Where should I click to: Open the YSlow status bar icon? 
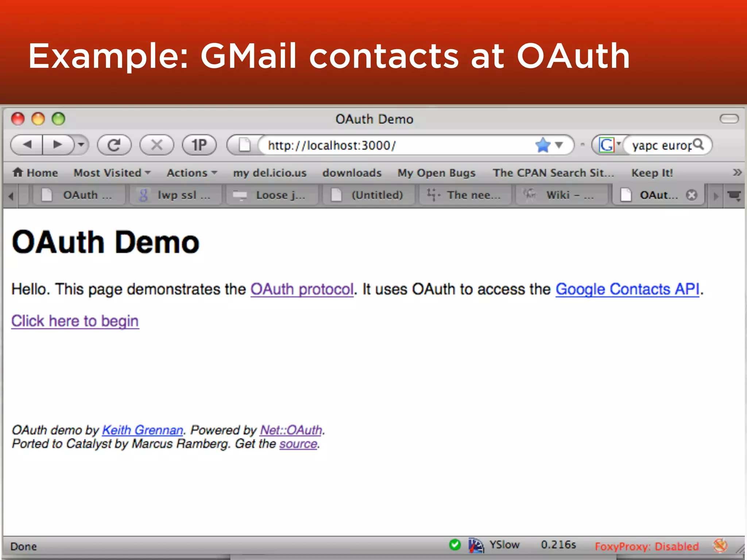coord(476,545)
